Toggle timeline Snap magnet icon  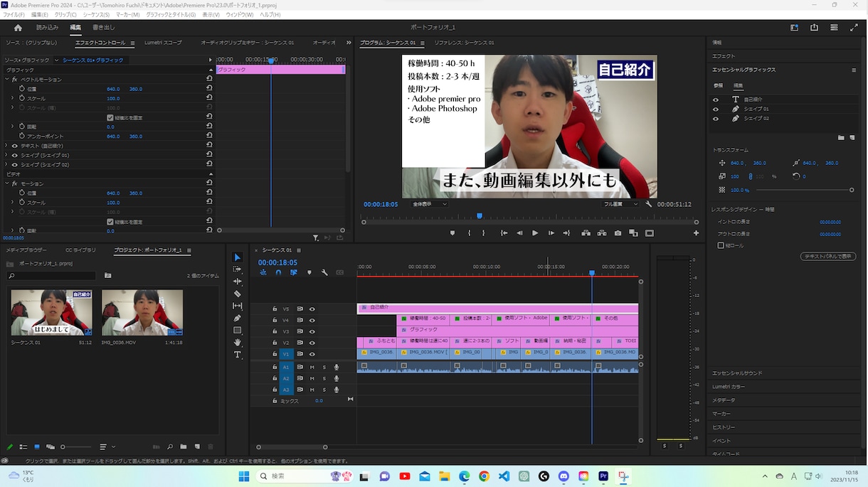[278, 272]
